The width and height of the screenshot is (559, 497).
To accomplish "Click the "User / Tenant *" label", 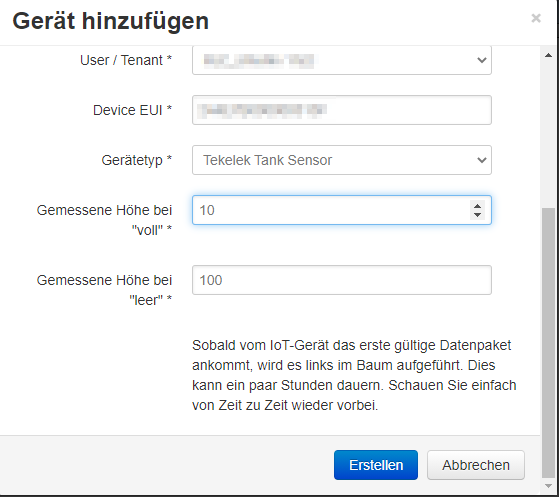I will pos(126,60).
